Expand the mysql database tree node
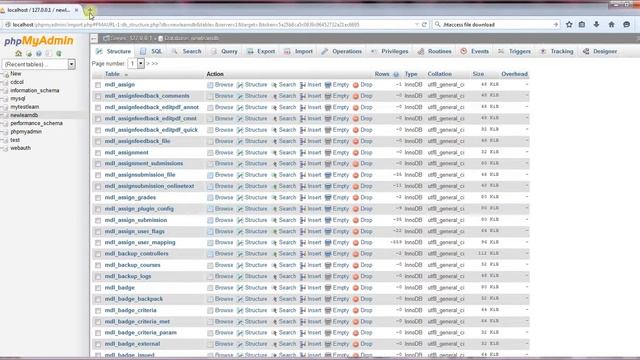Viewport: 640px width, 360px height. tap(5, 98)
